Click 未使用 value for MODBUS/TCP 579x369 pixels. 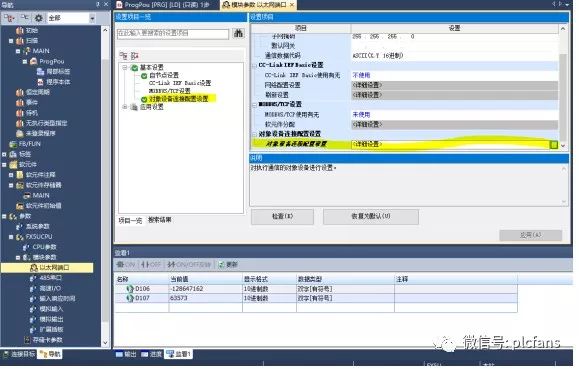point(361,115)
